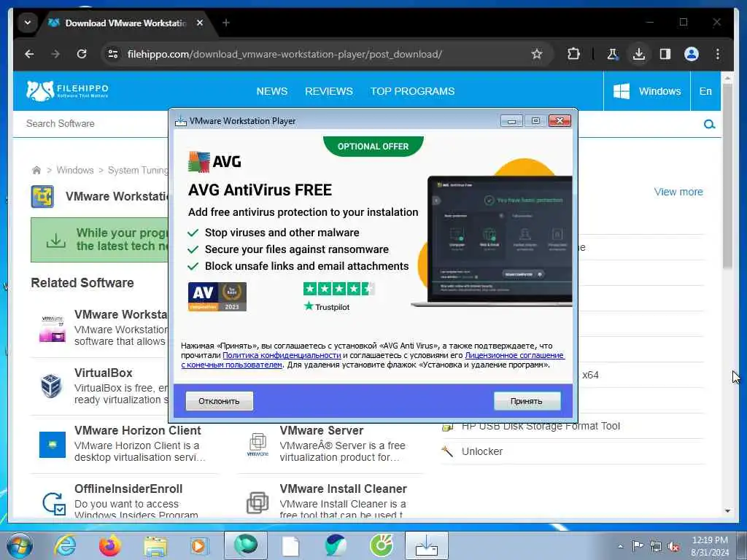Click the VirtualBox cube icon
Image resolution: width=747 pixels, height=560 pixels.
tap(51, 386)
